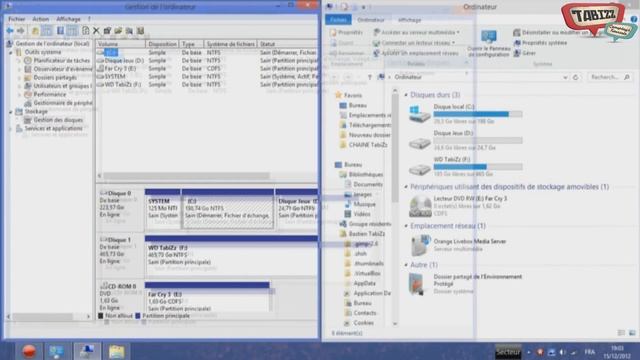Open the Fichier menu in Gestion de l'ordinateur
Screen dimensions: 640x360
(x=17, y=19)
